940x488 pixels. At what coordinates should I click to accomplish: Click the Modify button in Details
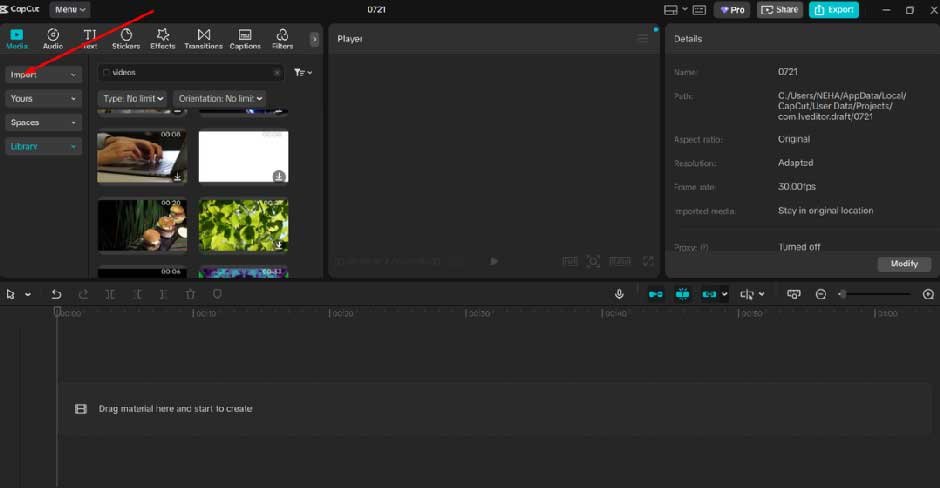[904, 264]
